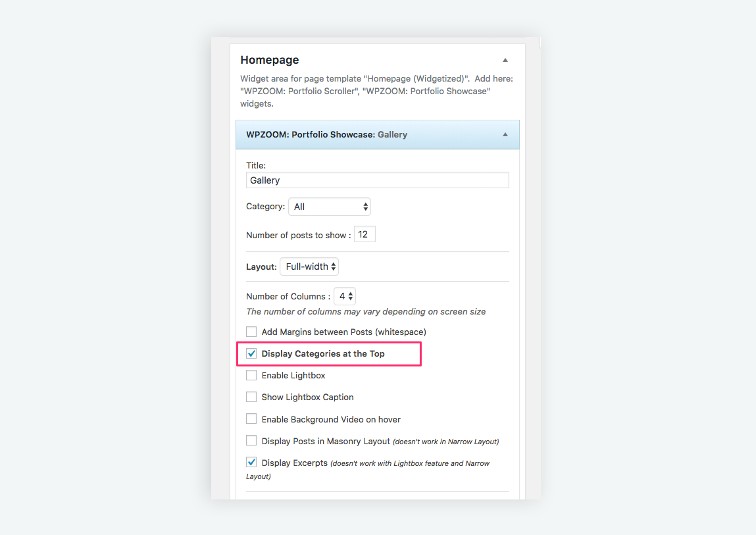Click the Add Margins between Posts label
This screenshot has height=535, width=756.
pyautogui.click(x=343, y=332)
